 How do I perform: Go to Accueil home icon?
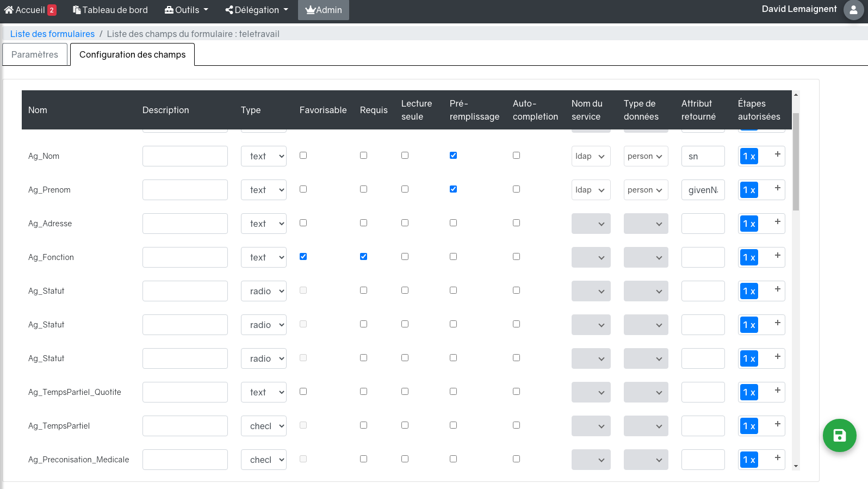(x=9, y=10)
